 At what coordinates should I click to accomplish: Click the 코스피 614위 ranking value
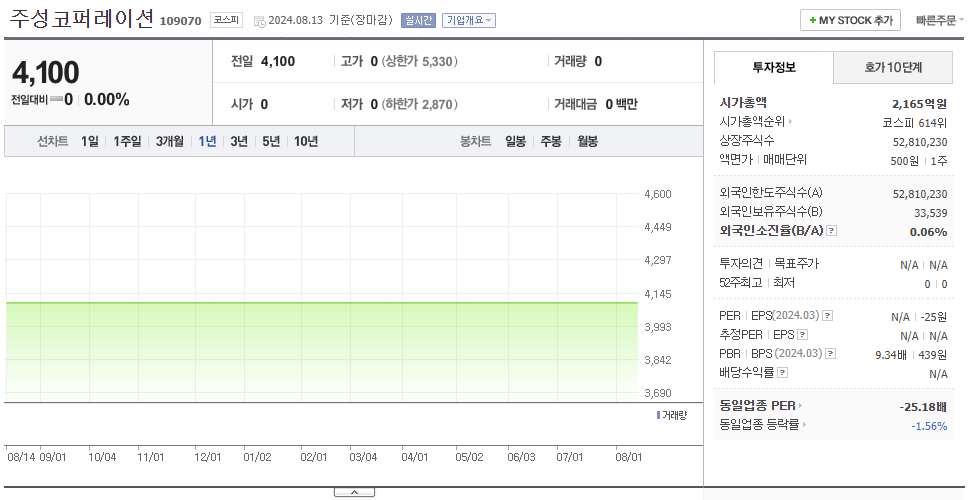(x=915, y=123)
